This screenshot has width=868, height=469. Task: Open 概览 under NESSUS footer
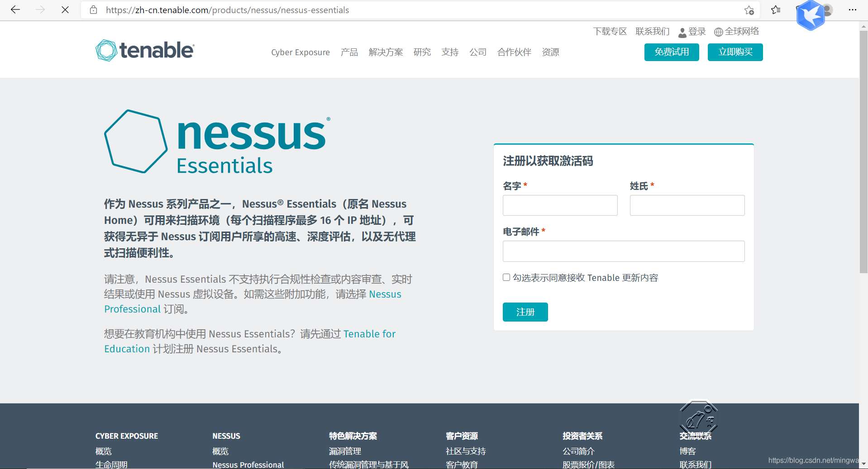coord(220,451)
